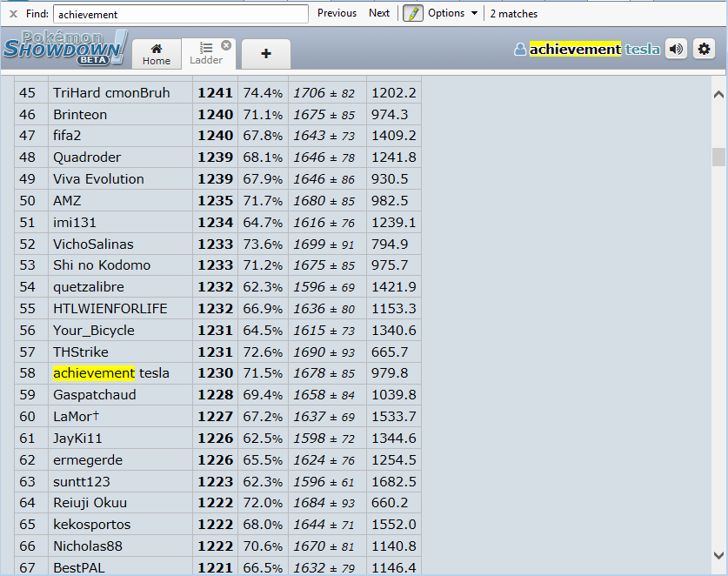This screenshot has height=576, width=728.
Task: Jump to Next find match
Action: point(379,13)
